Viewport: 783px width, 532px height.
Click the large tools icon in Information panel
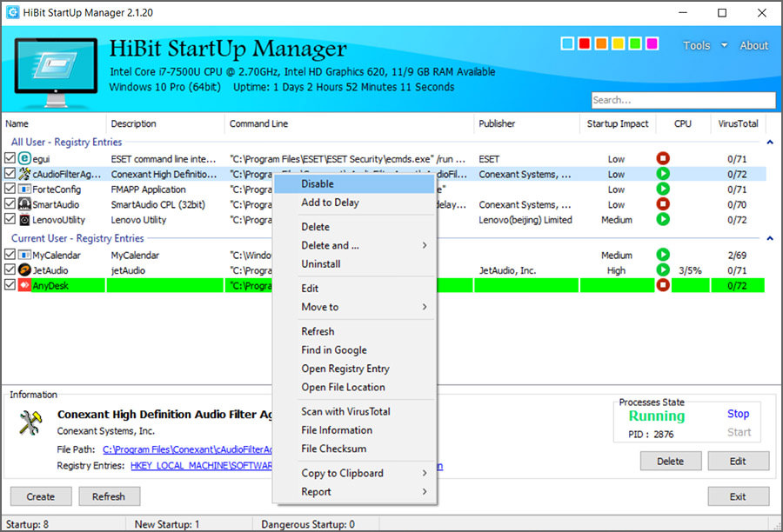tap(30, 422)
